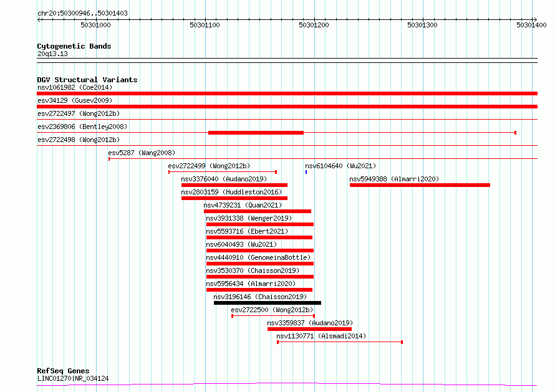Open the esv2369806 (Bentley2008) variant label
Screen dimensions: 555x392
(x=82, y=127)
